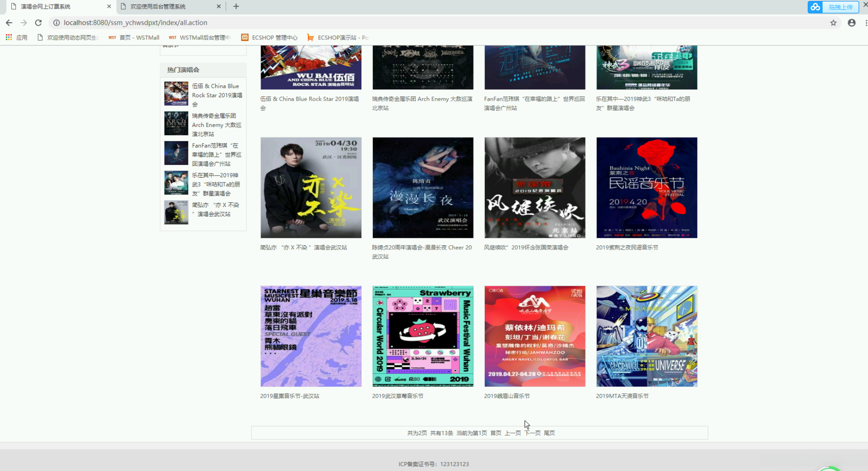Open sidebar link 瑞典传奇金属乐团 Arch Enemy
868x471 pixels.
tap(217, 125)
